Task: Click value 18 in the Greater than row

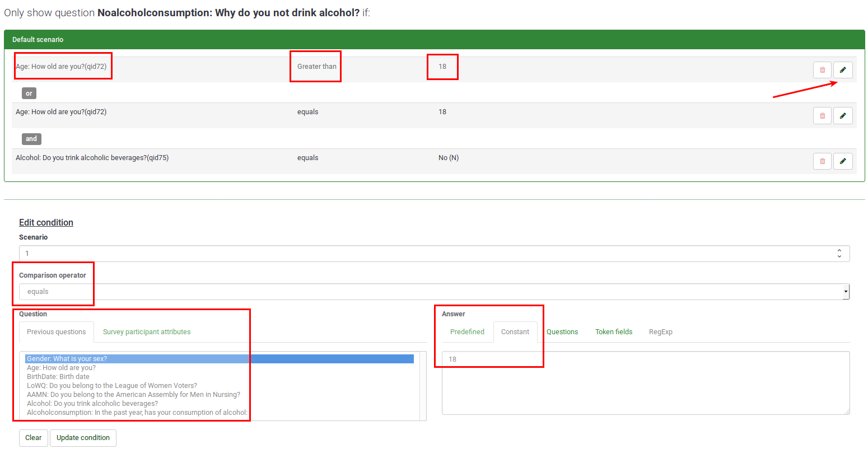Action: pos(442,67)
